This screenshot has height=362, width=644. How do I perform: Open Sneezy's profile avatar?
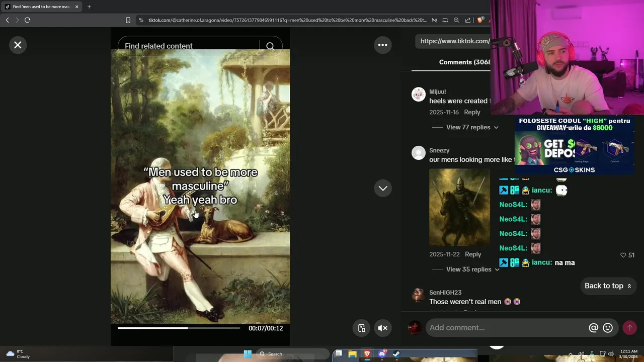[419, 153]
